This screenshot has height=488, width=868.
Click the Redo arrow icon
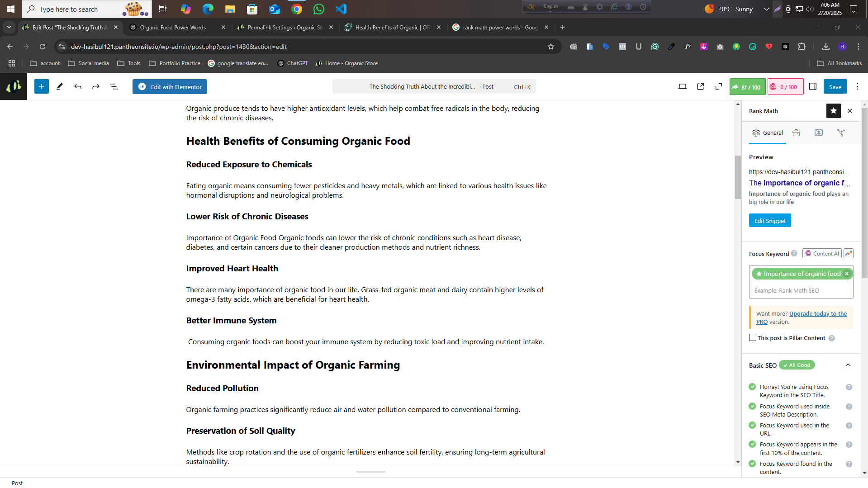click(x=96, y=86)
